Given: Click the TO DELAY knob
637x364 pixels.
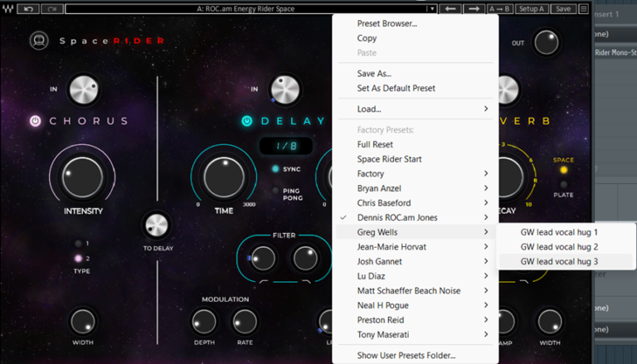Looking at the screenshot, I should coord(157,226).
